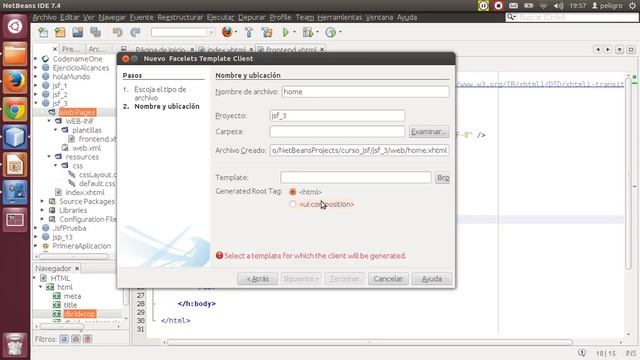Click the editor vertical scrollbar
Screen dimensions: 640x360
(629, 173)
